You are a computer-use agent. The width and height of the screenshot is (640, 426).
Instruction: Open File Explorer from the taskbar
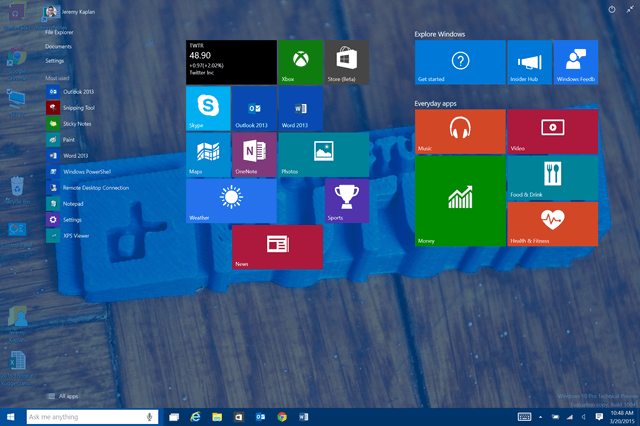[x=217, y=417]
